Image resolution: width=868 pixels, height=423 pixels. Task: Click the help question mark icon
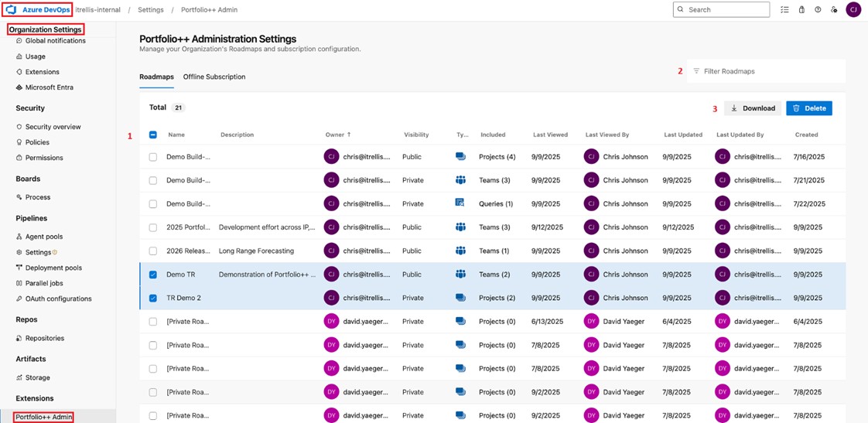click(x=818, y=10)
